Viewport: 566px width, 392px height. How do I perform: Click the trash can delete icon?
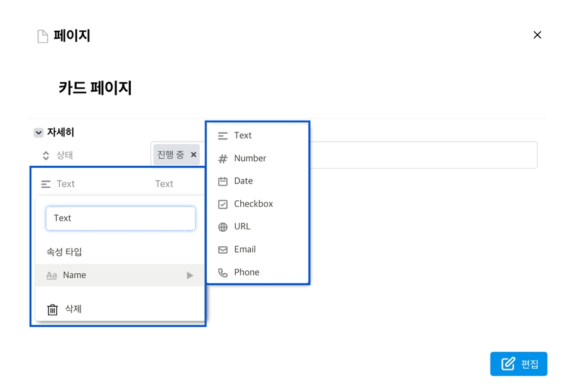(x=53, y=309)
